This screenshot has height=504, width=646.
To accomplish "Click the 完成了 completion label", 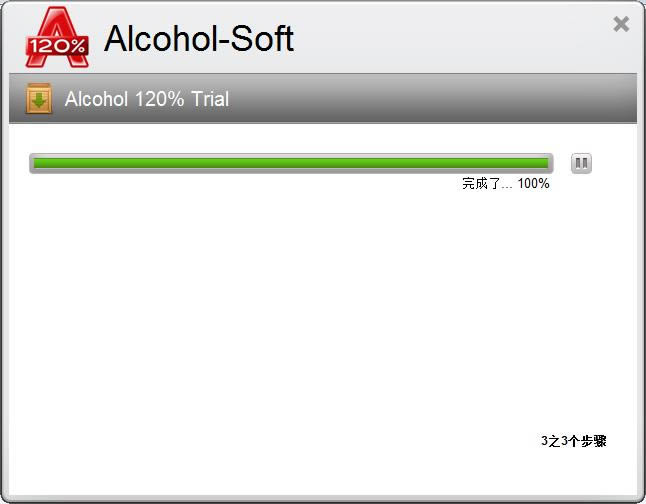I will point(481,183).
